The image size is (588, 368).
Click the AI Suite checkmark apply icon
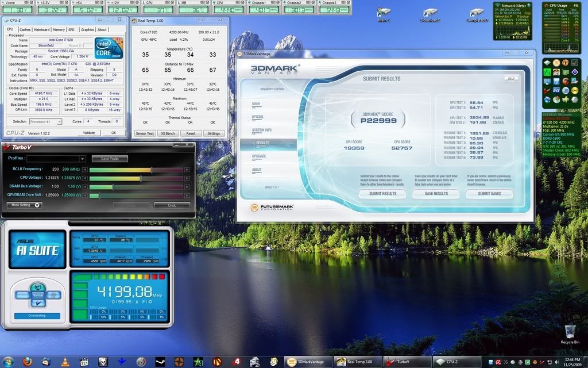coord(38,303)
